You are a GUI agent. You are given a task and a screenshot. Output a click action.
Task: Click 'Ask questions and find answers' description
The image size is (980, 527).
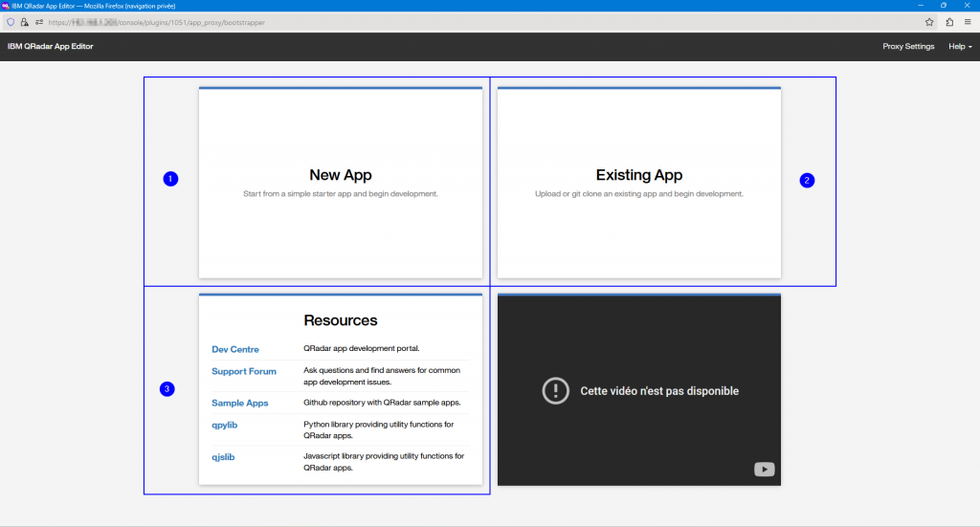click(x=382, y=376)
